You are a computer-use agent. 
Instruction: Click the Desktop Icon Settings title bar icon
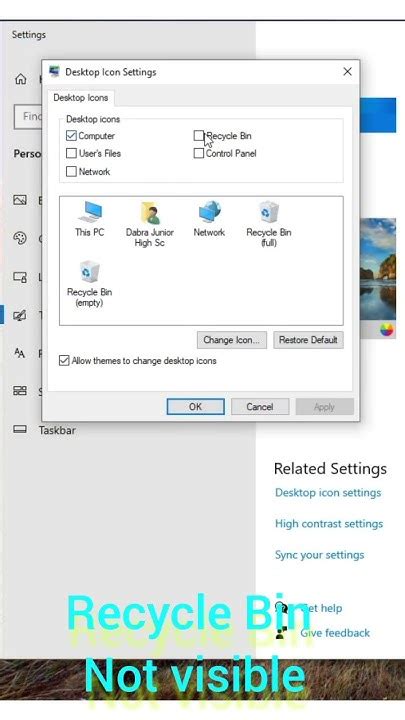[55, 72]
